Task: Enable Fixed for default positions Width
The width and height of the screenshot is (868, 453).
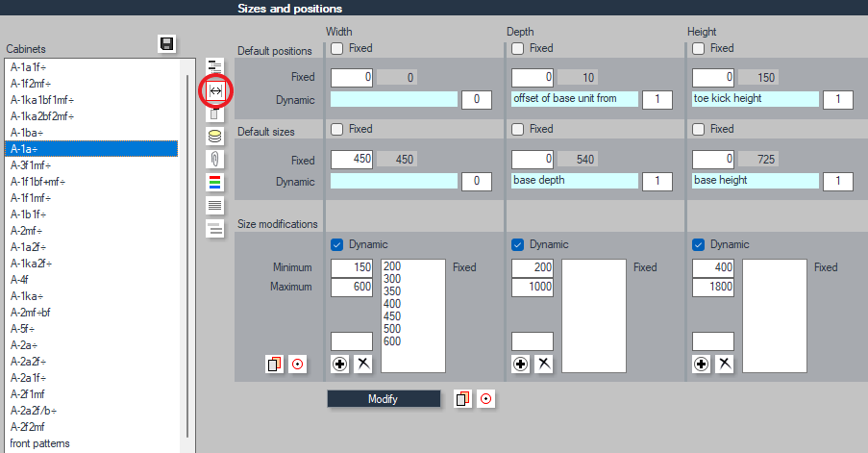Action: 336,49
